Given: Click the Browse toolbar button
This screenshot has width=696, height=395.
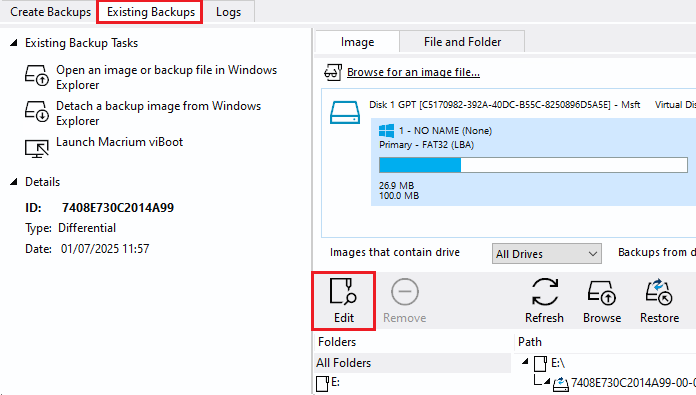Looking at the screenshot, I should [x=602, y=301].
